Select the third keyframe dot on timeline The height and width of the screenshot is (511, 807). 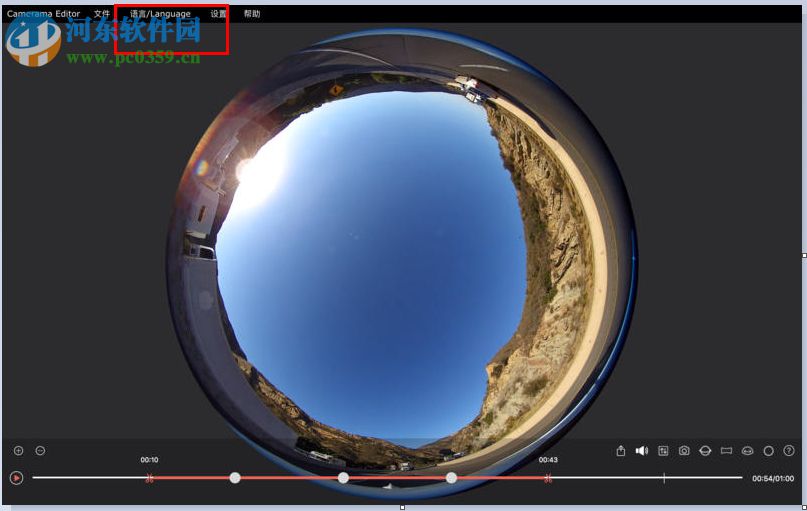(451, 478)
